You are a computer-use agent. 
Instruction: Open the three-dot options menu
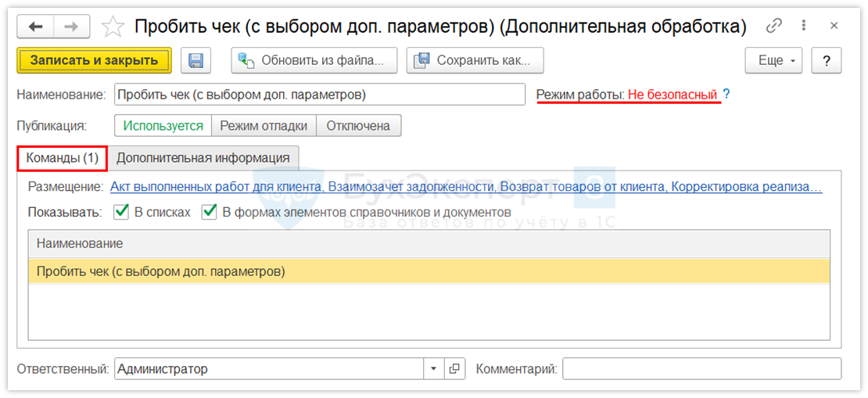point(804,26)
